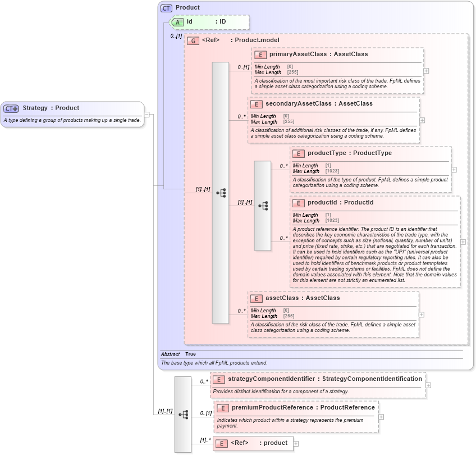
Task: Select the E icon next to assetClass
Action: pos(258,298)
